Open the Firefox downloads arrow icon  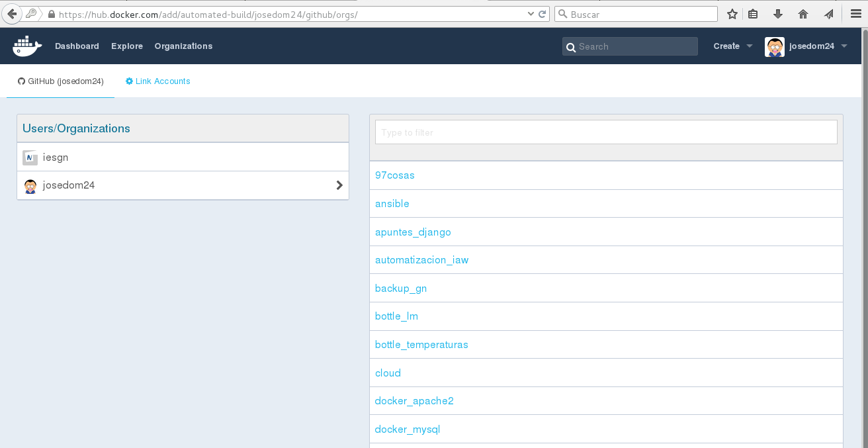click(778, 14)
